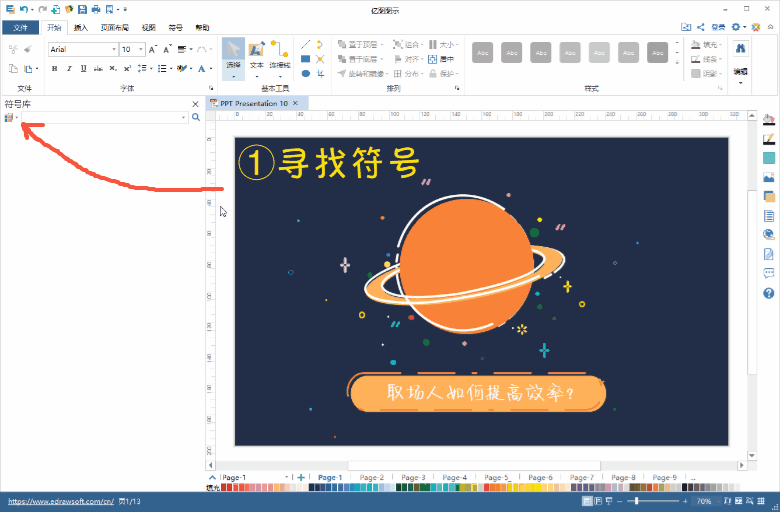Open the Image panel icon in right sidebar
780x512 pixels.
coord(769,178)
